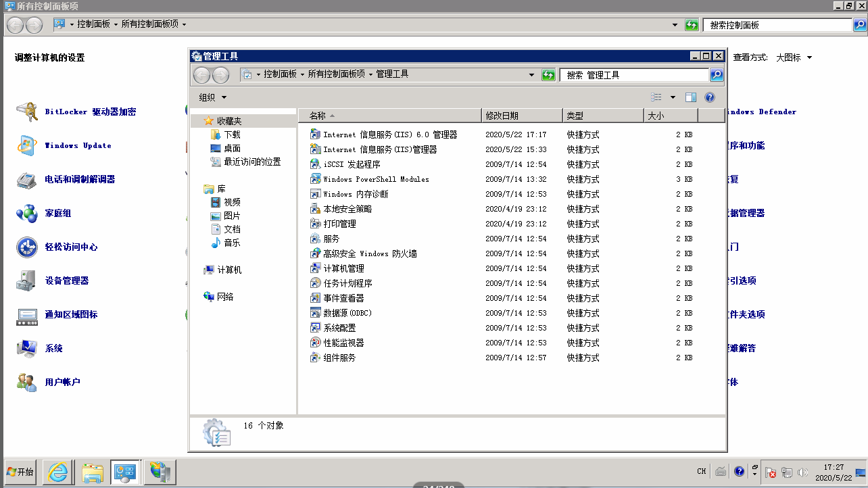This screenshot has width=868, height=488.
Task: Sort list by 大小 column header
Action: tap(669, 116)
